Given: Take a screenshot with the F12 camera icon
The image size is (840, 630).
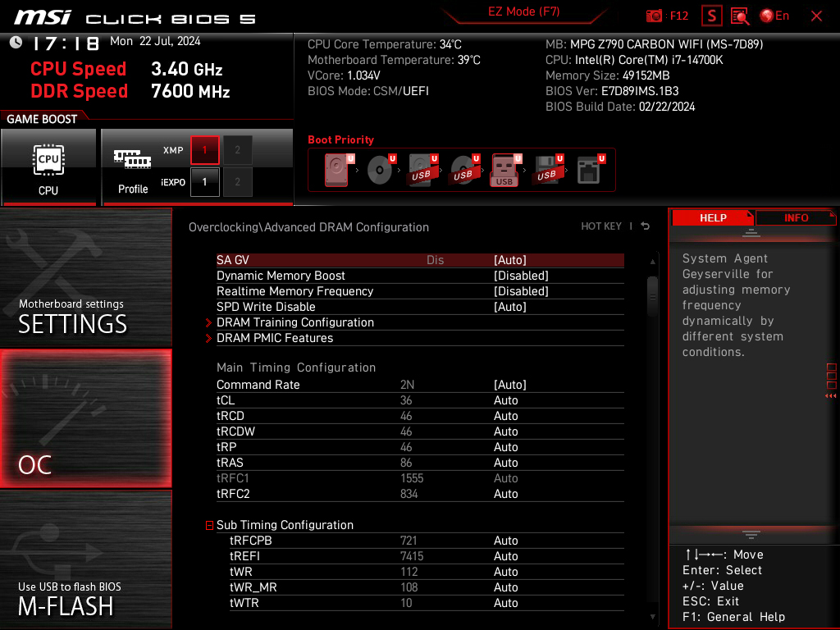Looking at the screenshot, I should [655, 16].
